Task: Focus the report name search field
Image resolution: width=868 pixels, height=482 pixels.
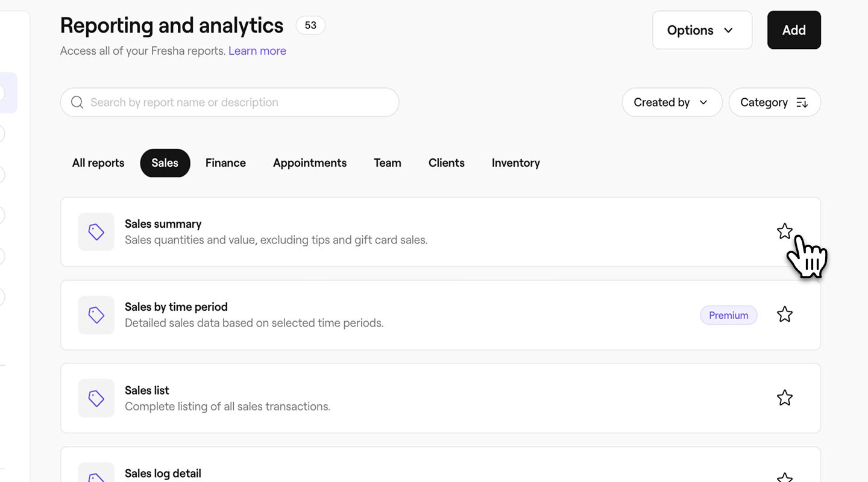Action: [241, 102]
